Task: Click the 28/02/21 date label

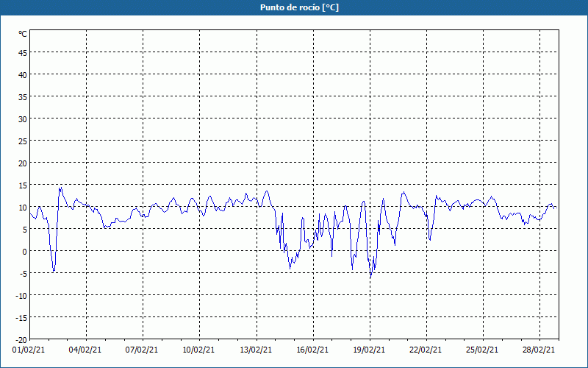Action: click(x=539, y=350)
